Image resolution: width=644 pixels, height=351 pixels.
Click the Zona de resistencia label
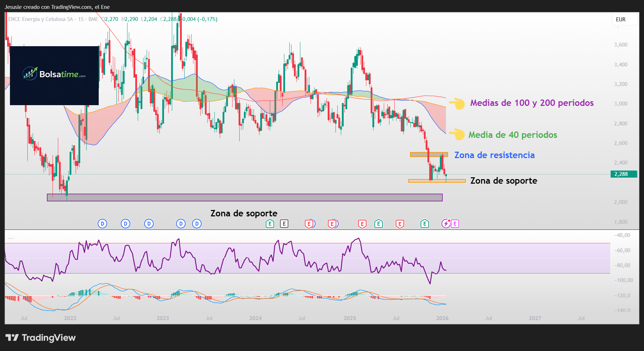tap(494, 155)
